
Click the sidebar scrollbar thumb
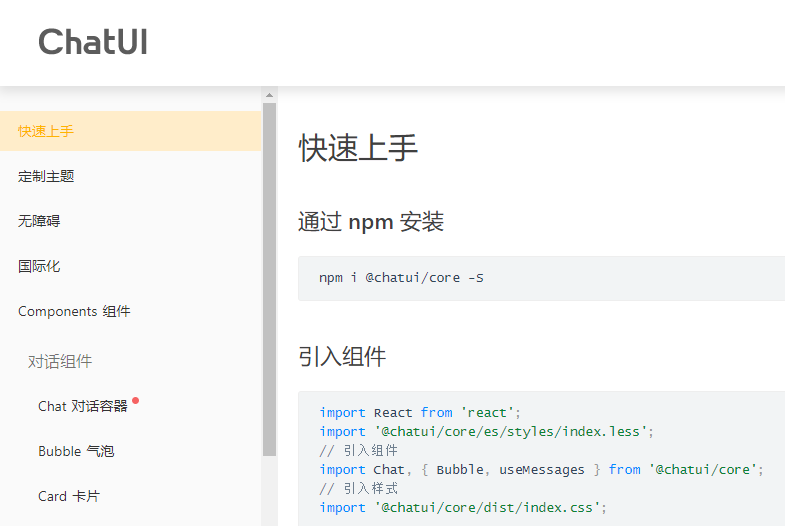tap(269, 279)
